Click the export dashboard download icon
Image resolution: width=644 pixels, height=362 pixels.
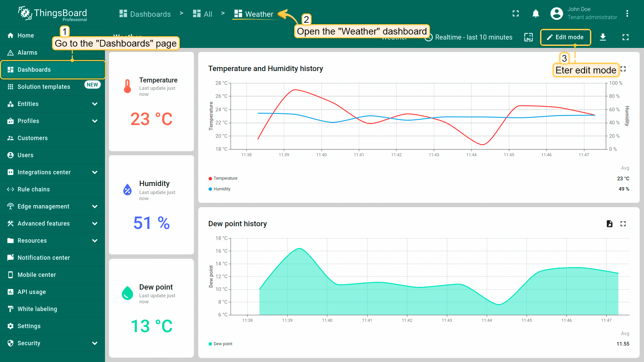[603, 37]
